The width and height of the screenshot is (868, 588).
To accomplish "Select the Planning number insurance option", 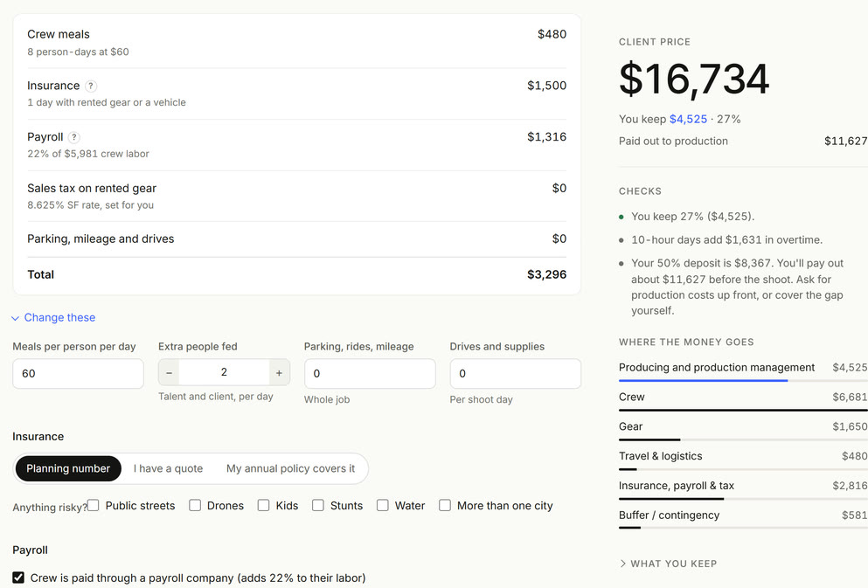I will 68,468.
